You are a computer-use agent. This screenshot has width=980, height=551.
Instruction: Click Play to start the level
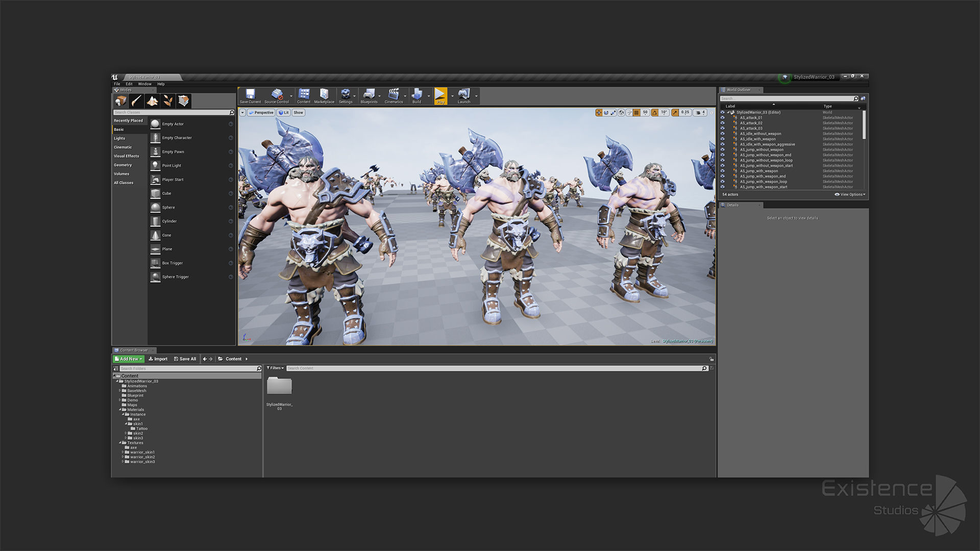pyautogui.click(x=440, y=96)
